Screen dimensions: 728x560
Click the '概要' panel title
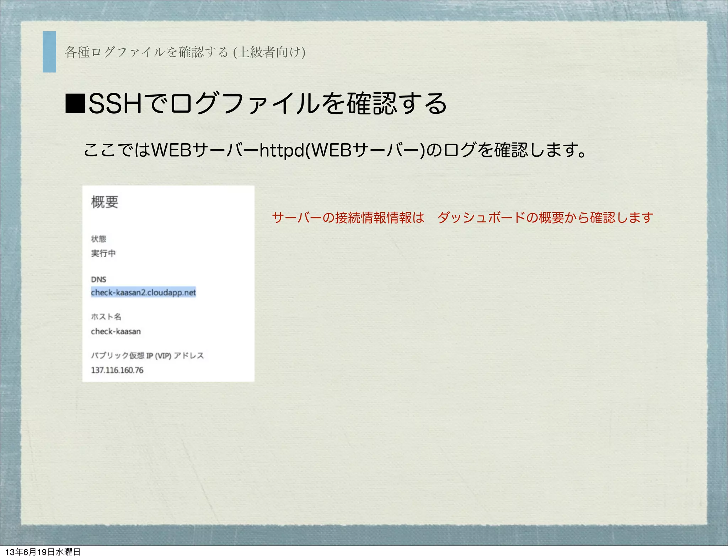pyautogui.click(x=105, y=202)
